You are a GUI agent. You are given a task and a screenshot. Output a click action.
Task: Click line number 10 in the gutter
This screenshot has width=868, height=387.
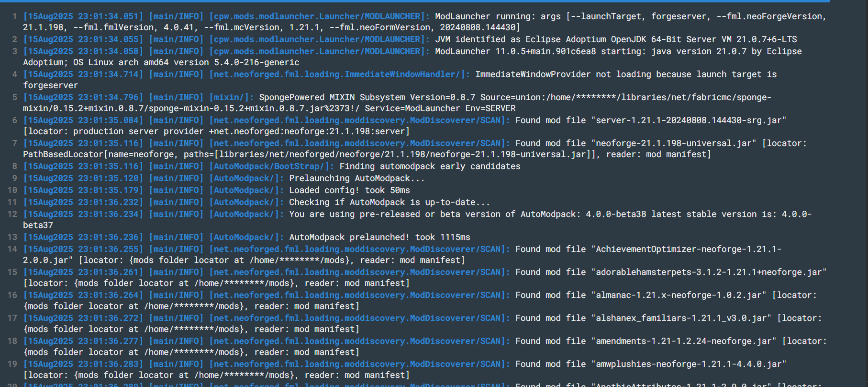pyautogui.click(x=12, y=190)
